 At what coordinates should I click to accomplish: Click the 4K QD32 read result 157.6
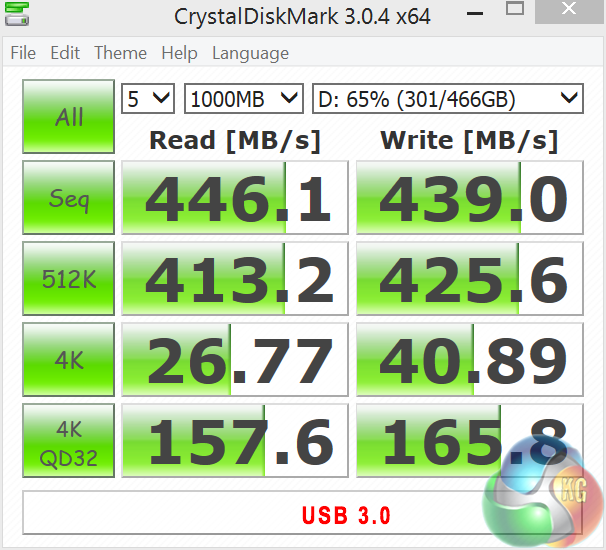coord(235,441)
